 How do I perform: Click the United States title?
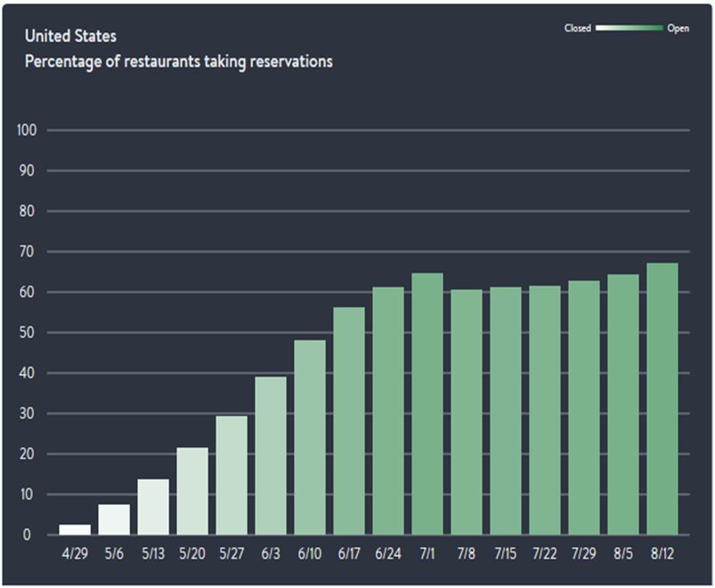tap(71, 36)
